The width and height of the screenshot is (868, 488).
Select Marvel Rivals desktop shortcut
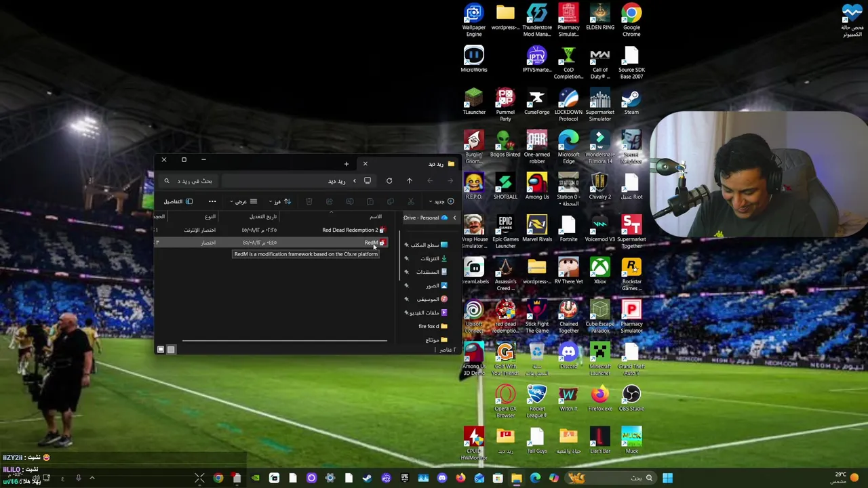click(x=536, y=228)
